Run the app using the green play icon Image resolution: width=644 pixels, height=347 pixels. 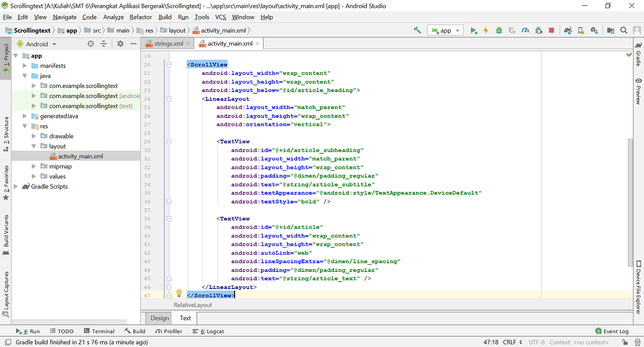(474, 29)
